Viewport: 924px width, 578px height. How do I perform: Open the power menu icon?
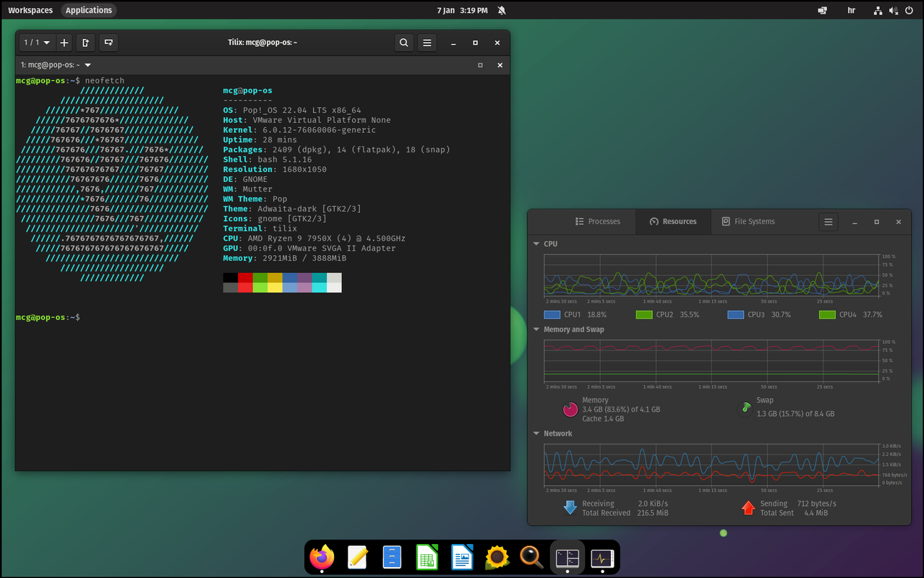point(910,10)
